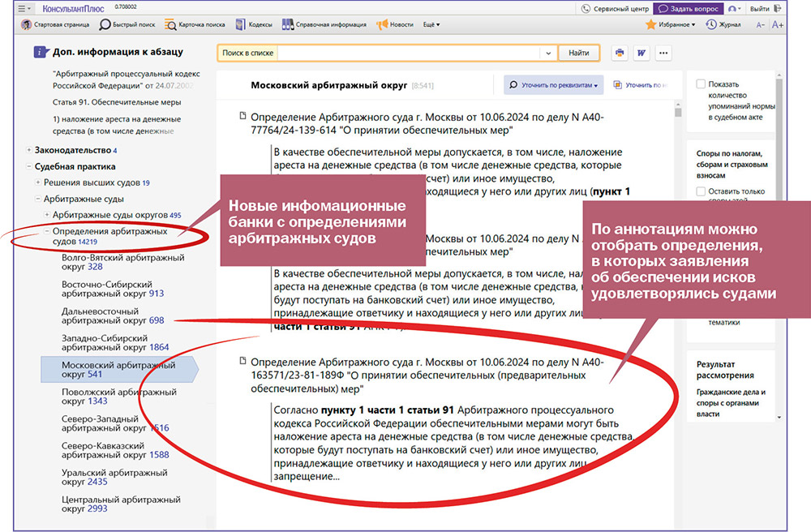Image resolution: width=811 pixels, height=532 pixels.
Task: Select Дальневосточный арбитражный округ 698
Action: (x=113, y=316)
